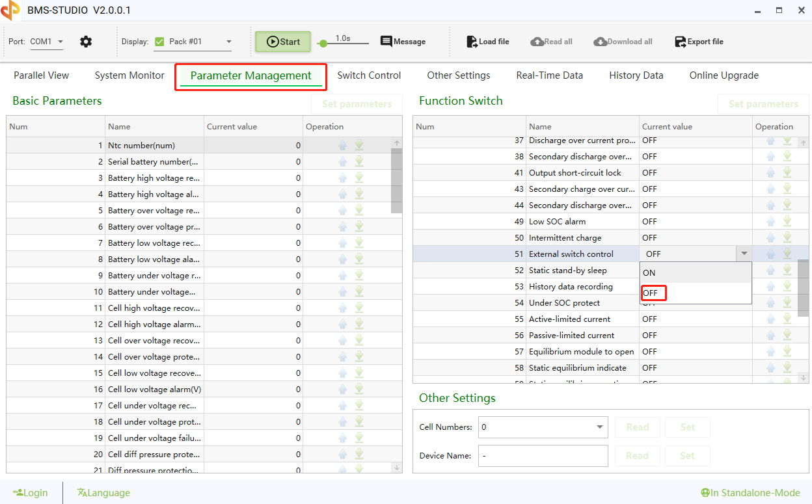Click read arrow for Cell low voltage alarm(V)
This screenshot has height=504, width=812.
(x=343, y=389)
